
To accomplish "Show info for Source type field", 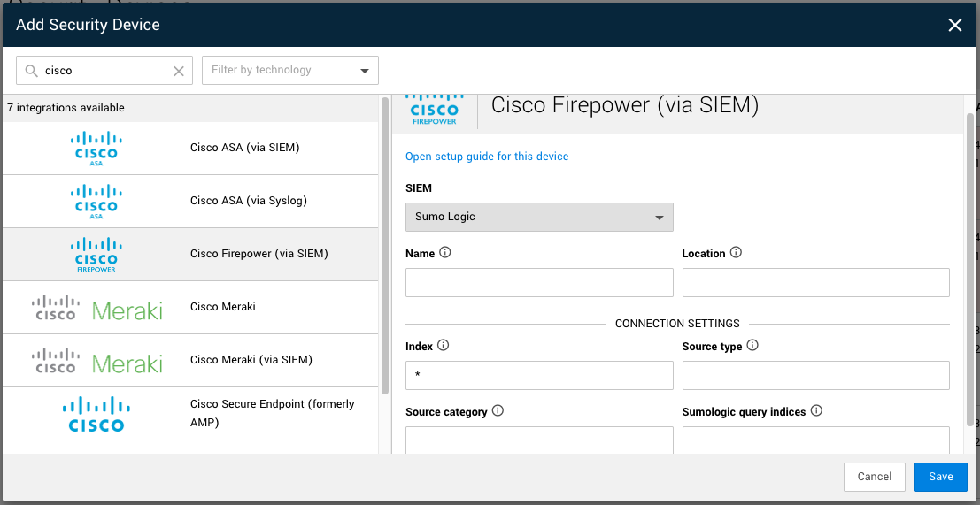I will coord(752,345).
